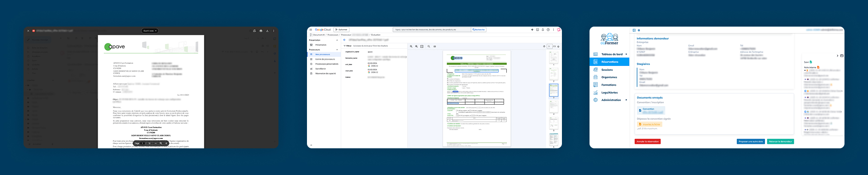Click the gear icon in OuFormer top bar
This screenshot has width=868, height=175.
pyautogui.click(x=639, y=30)
